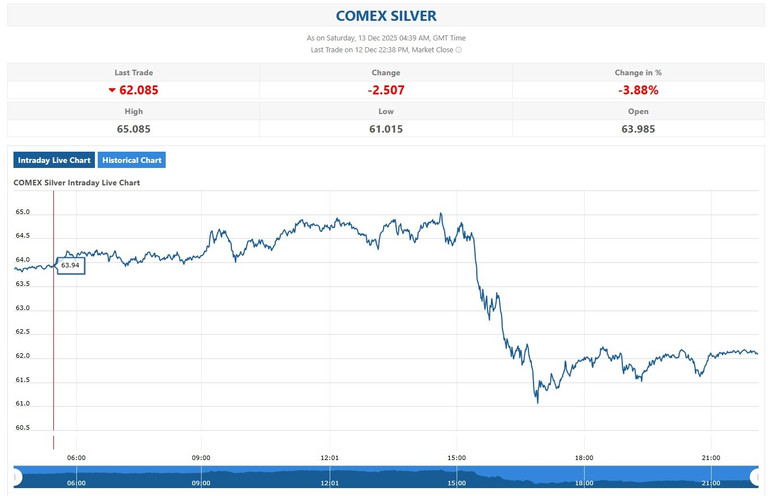Click the COMEX Silver Intraday Live Chart title
Screen dimensions: 770x496
pos(76,183)
